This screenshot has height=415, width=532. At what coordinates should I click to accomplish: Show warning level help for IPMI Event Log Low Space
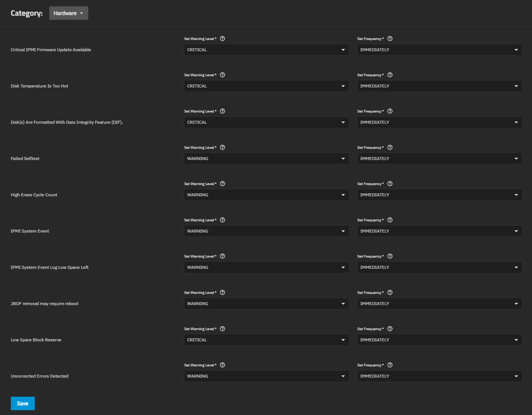(222, 256)
